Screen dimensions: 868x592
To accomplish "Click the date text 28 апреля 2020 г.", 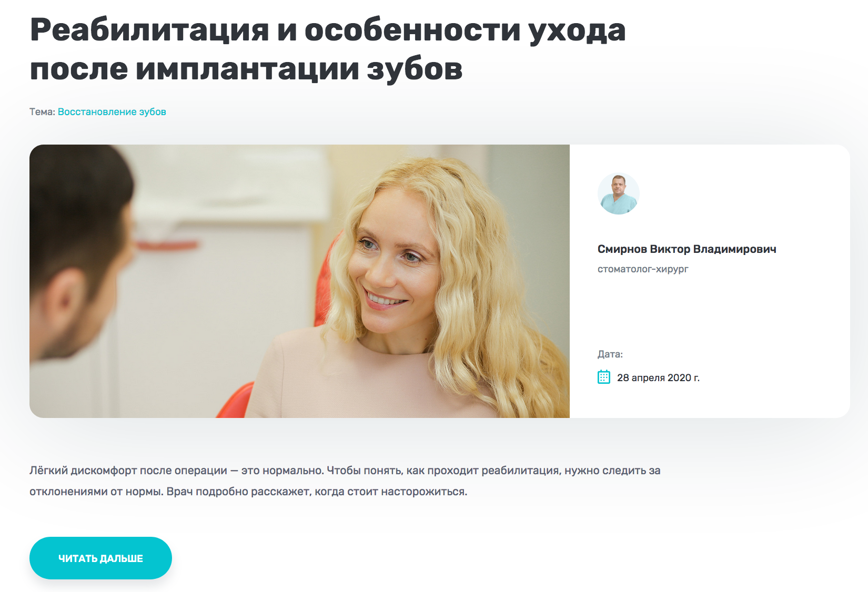I will pos(658,377).
